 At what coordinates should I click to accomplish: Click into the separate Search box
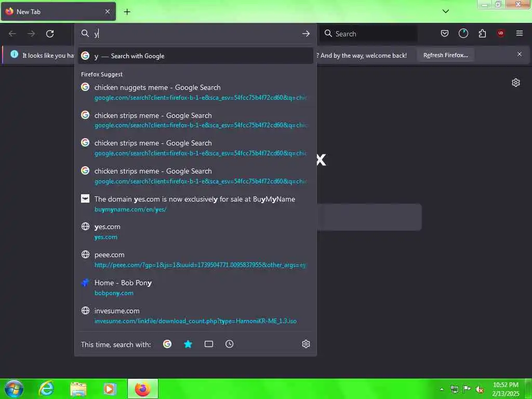pos(369,34)
